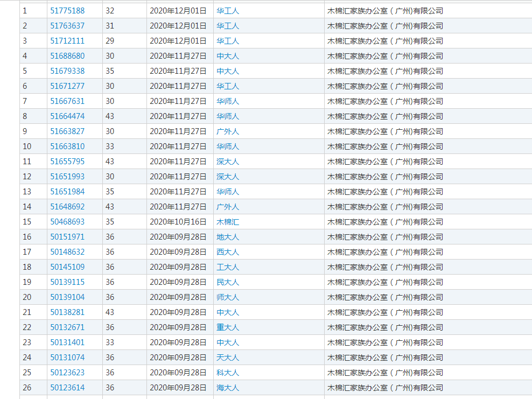The height and width of the screenshot is (399, 532).
Task: Open registration number 51651984 link
Action: pyautogui.click(x=67, y=192)
